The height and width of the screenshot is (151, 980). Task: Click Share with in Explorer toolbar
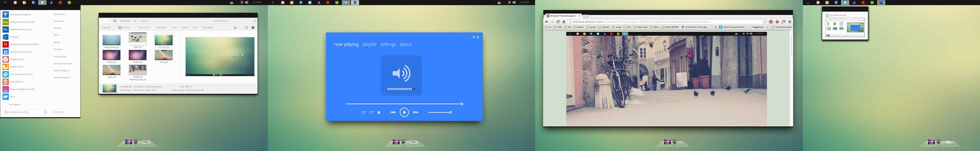click(x=143, y=28)
